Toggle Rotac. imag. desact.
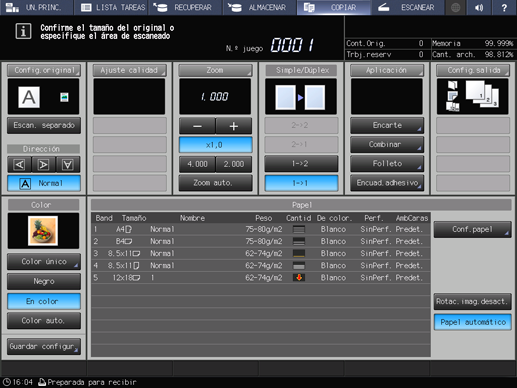This screenshot has height=388, width=517. (x=472, y=302)
